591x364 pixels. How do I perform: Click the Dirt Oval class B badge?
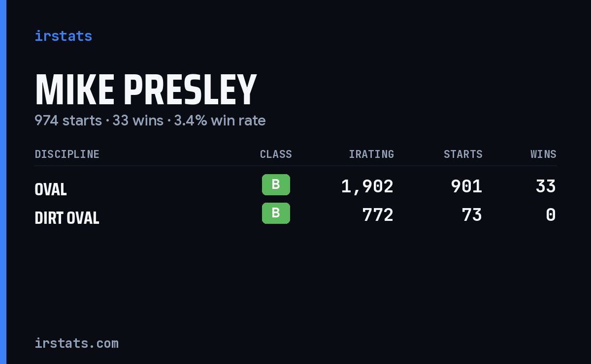click(276, 213)
